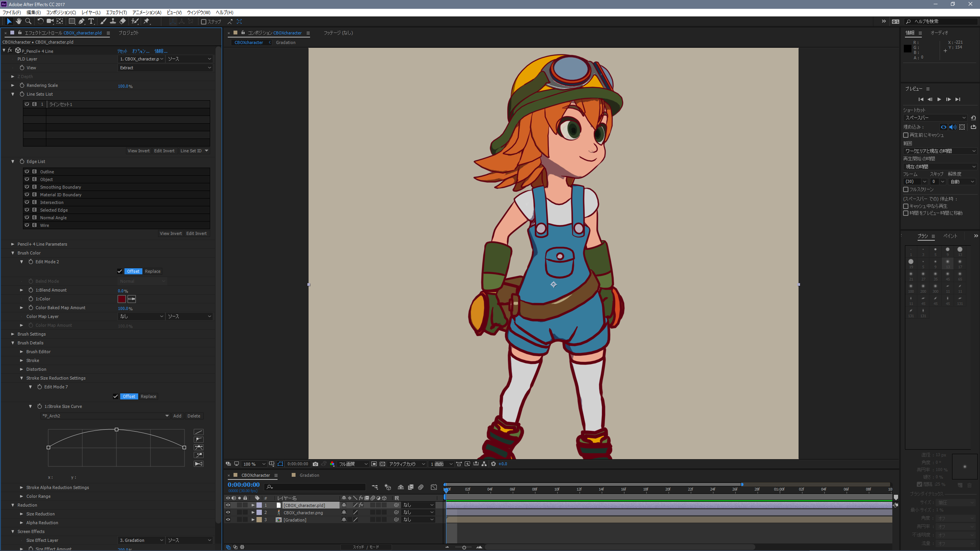980x551 pixels.
Task: Select the Zoom magnifier tool
Action: (x=28, y=21)
